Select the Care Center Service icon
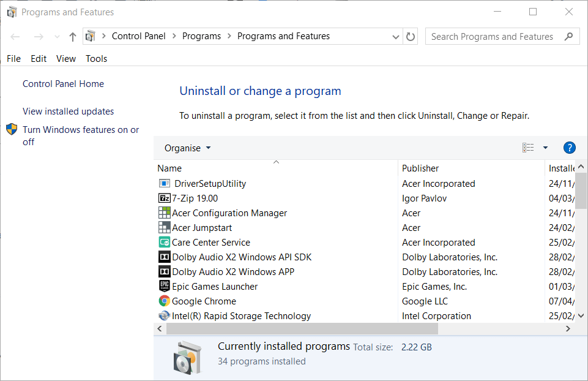 click(x=164, y=242)
